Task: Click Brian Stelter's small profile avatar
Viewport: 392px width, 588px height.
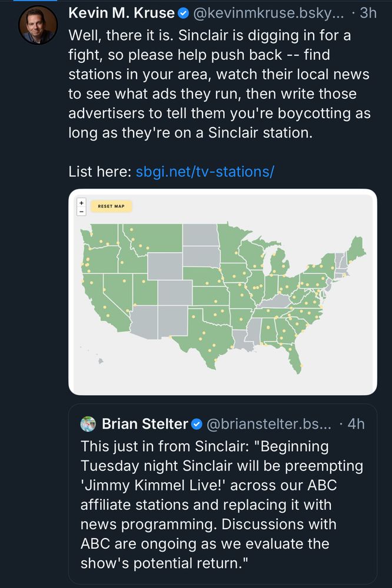Action: pos(88,423)
